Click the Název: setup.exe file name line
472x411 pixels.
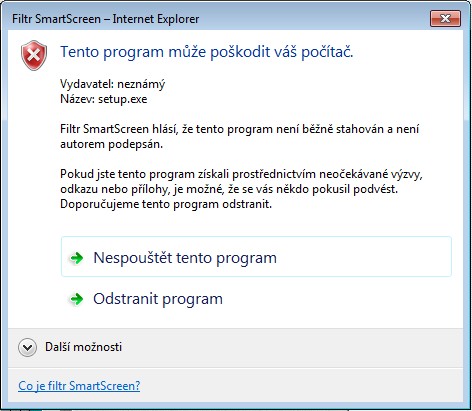pyautogui.click(x=104, y=99)
